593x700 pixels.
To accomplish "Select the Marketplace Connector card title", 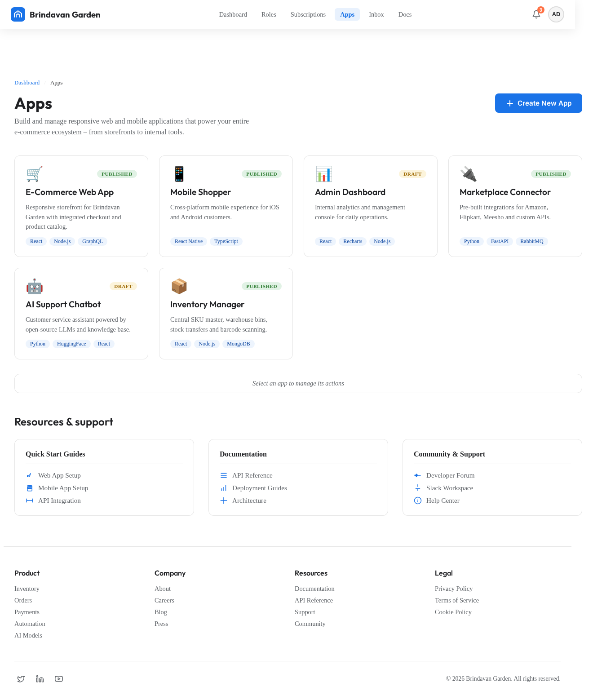I will 505,192.
